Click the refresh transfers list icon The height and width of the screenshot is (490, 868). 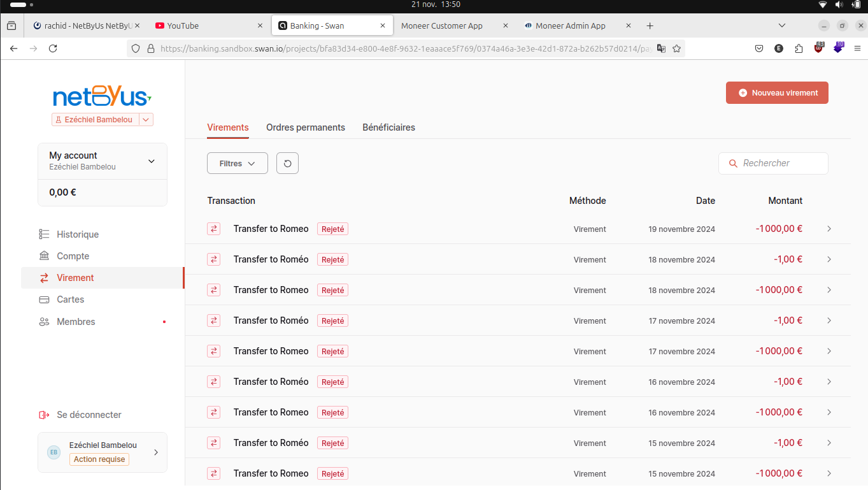pyautogui.click(x=287, y=163)
